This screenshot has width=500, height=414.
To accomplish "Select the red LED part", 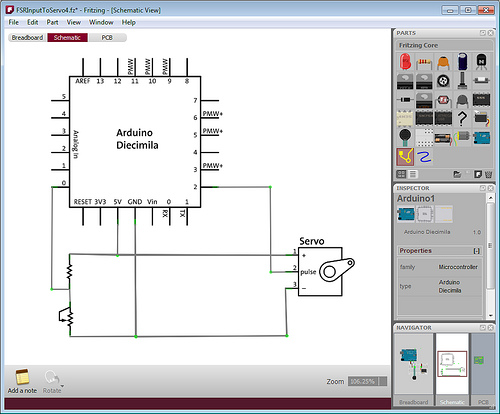I will [405, 62].
